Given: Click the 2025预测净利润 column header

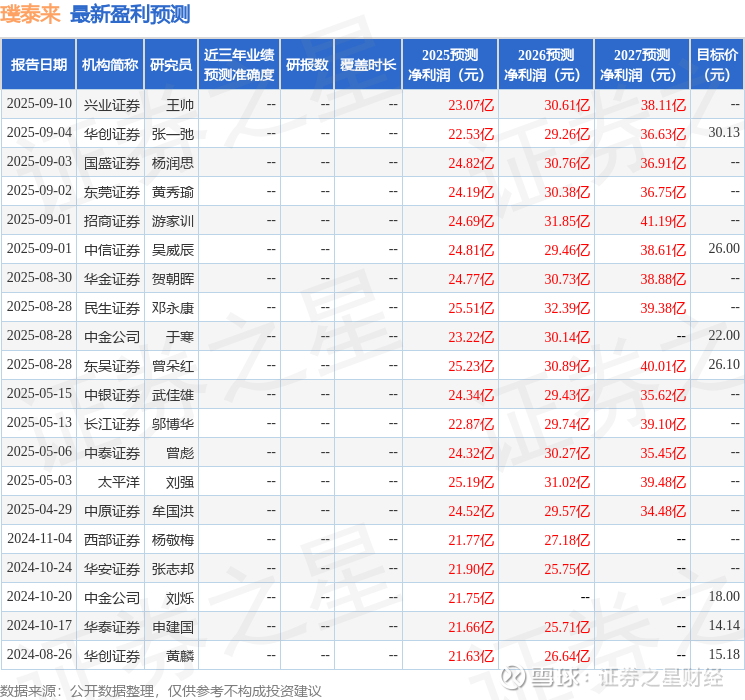Looking at the screenshot, I should 450,65.
